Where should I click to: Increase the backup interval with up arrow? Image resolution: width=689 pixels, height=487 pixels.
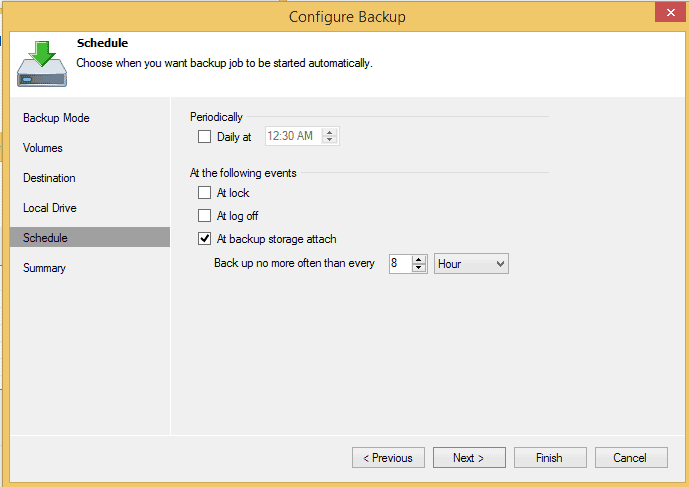point(419,259)
